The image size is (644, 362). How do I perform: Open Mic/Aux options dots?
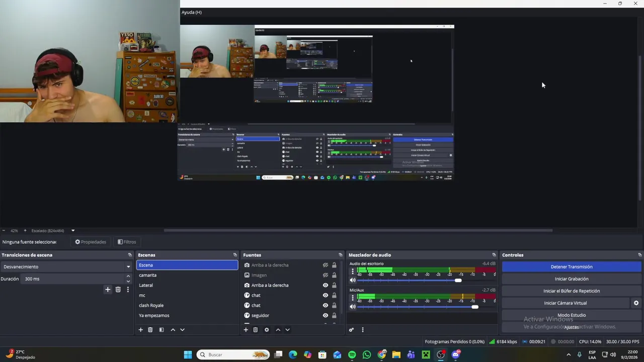[352, 298]
